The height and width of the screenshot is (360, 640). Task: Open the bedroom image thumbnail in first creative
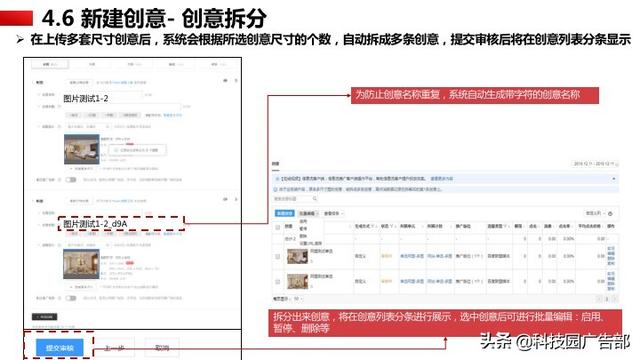pyautogui.click(x=82, y=149)
